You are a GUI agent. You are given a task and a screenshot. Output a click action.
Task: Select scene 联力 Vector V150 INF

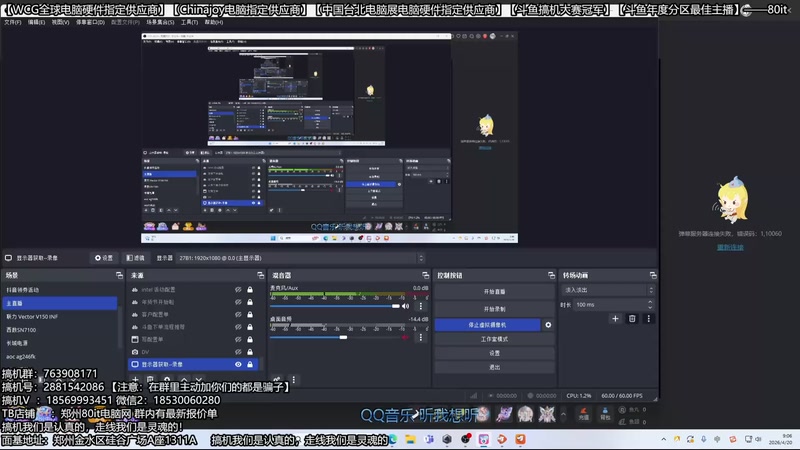click(x=60, y=316)
